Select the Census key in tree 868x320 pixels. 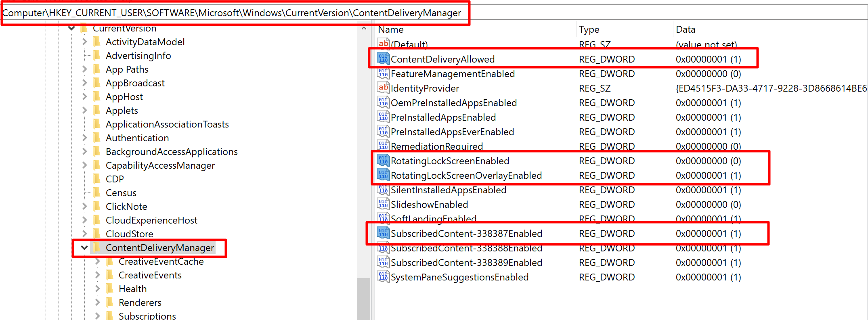[121, 192]
